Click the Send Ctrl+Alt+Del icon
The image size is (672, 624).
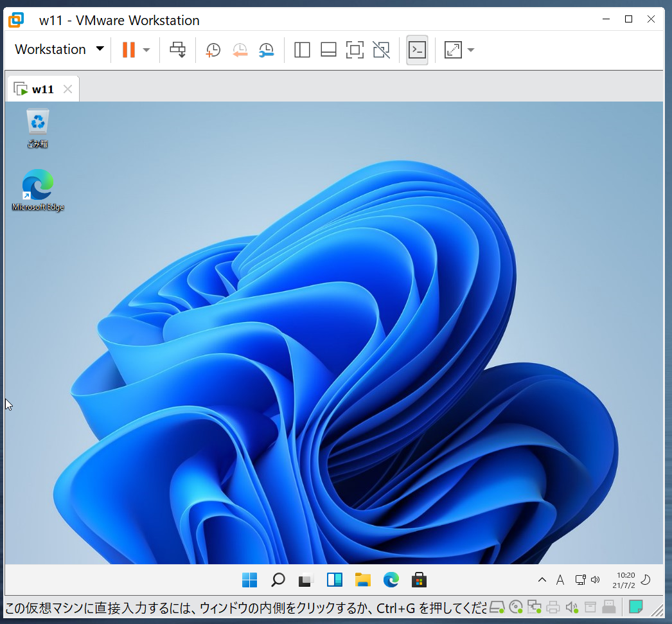[x=177, y=49]
